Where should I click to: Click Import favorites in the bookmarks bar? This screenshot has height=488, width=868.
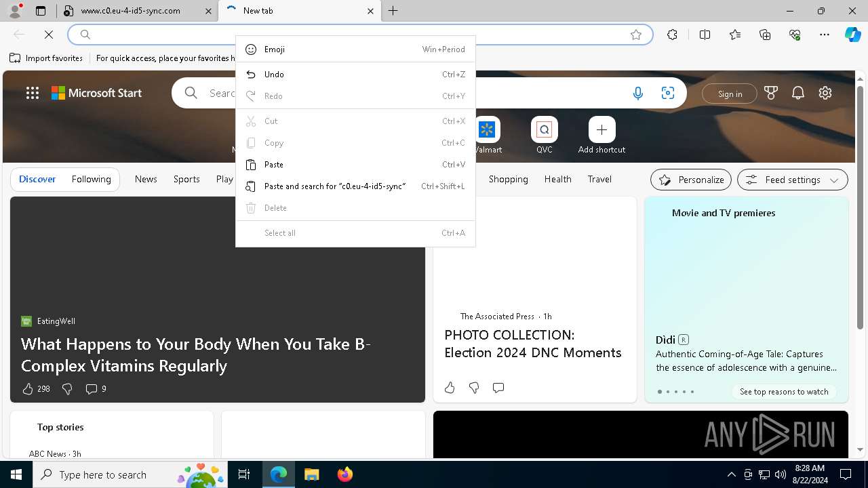pyautogui.click(x=46, y=58)
